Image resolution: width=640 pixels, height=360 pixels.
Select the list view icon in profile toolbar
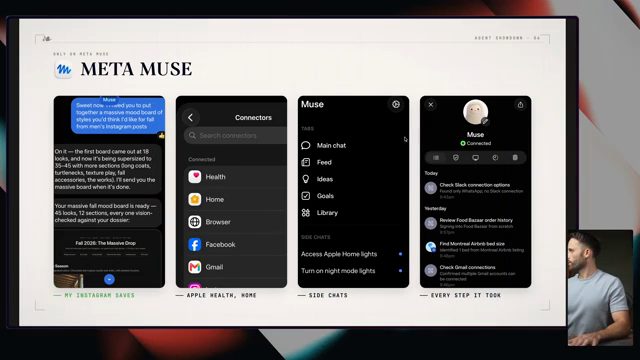(436, 158)
